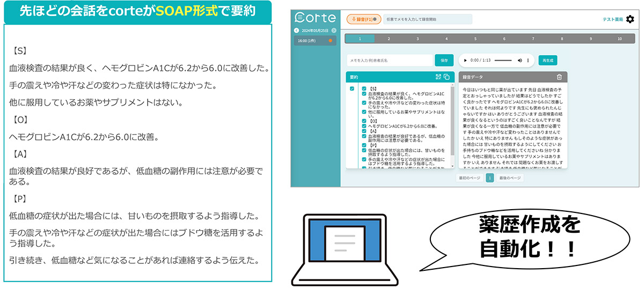Viewport: 644px width, 288px height.
Task: Toggle the select-all summary checkbox
Action: (352, 88)
